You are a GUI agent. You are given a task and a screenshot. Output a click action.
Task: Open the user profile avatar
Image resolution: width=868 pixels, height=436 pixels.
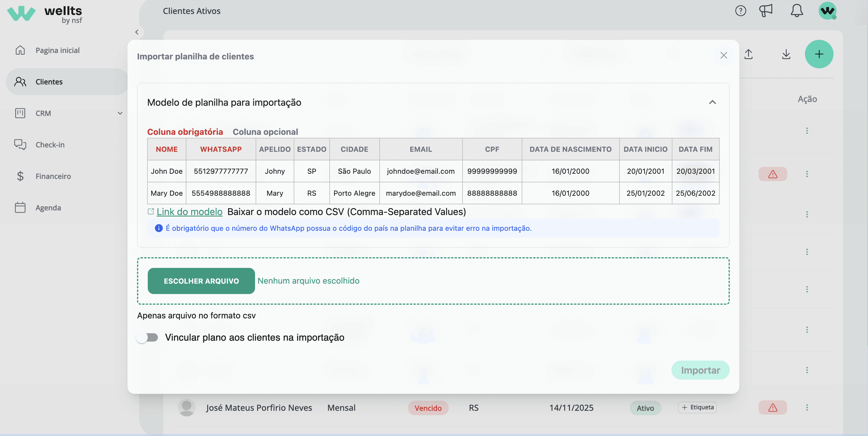pos(827,11)
